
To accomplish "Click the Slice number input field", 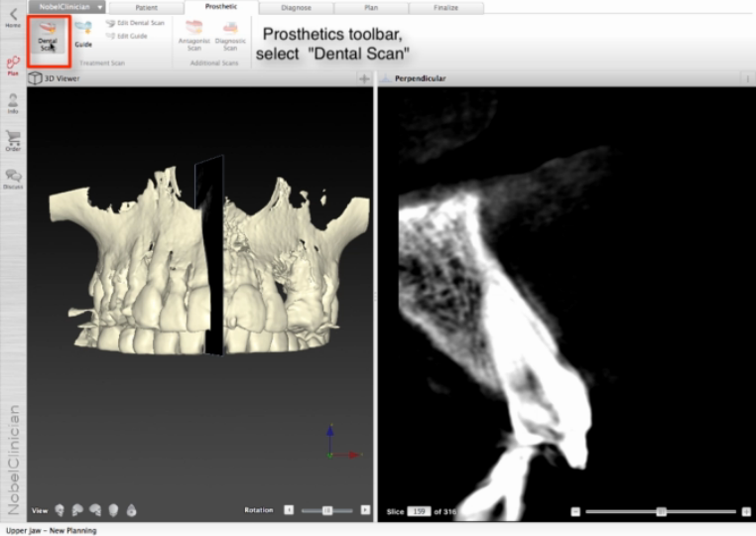I will coord(419,511).
